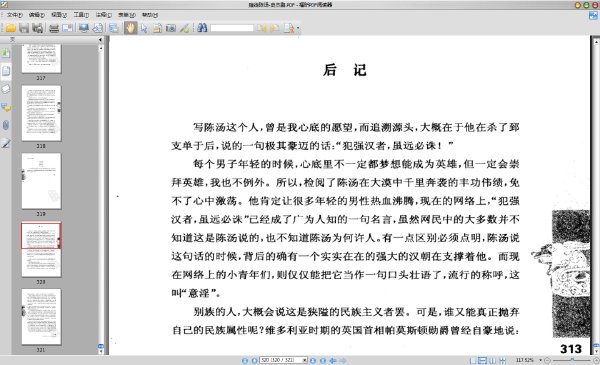Screen dimensions: 600x365
Task: Open the Comments sidebar panel icon
Action: pyautogui.click(x=6, y=107)
